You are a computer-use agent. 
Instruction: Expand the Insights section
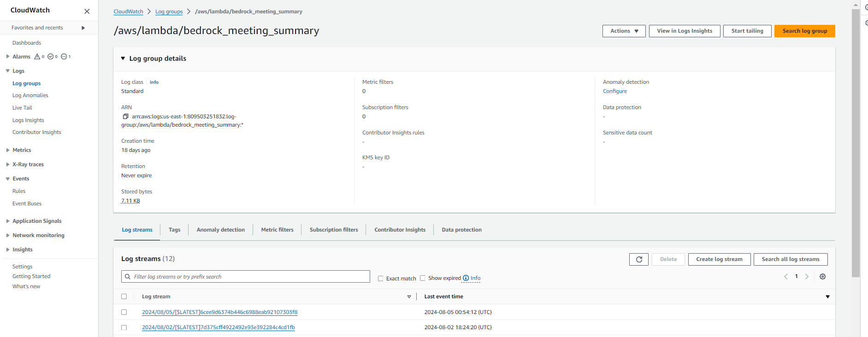point(8,250)
